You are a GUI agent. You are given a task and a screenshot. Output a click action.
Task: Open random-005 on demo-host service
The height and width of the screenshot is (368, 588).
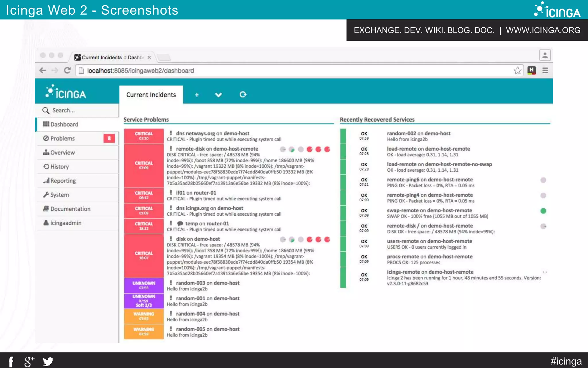(208, 329)
